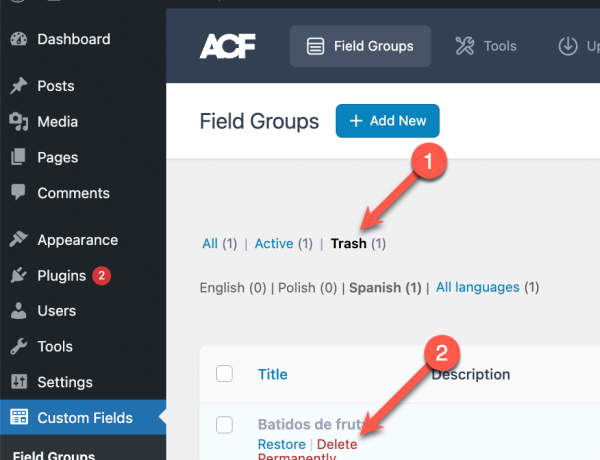The width and height of the screenshot is (600, 460).
Task: Click the wrench icon beside sidebar Tools
Action: coord(18,346)
